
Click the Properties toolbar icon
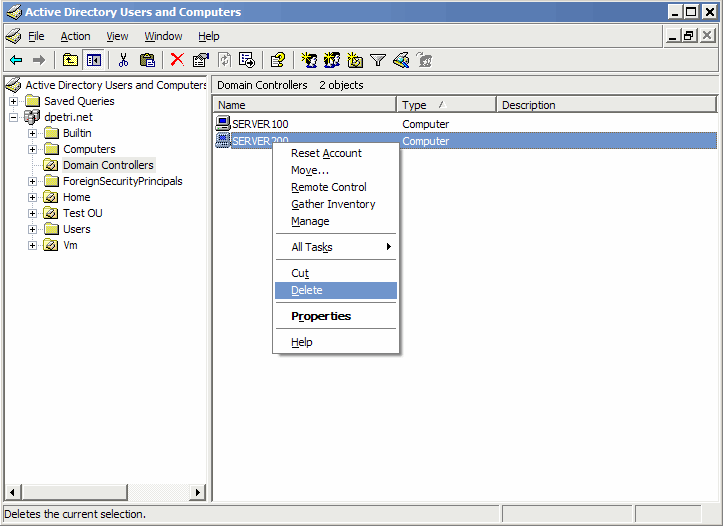tap(201, 60)
